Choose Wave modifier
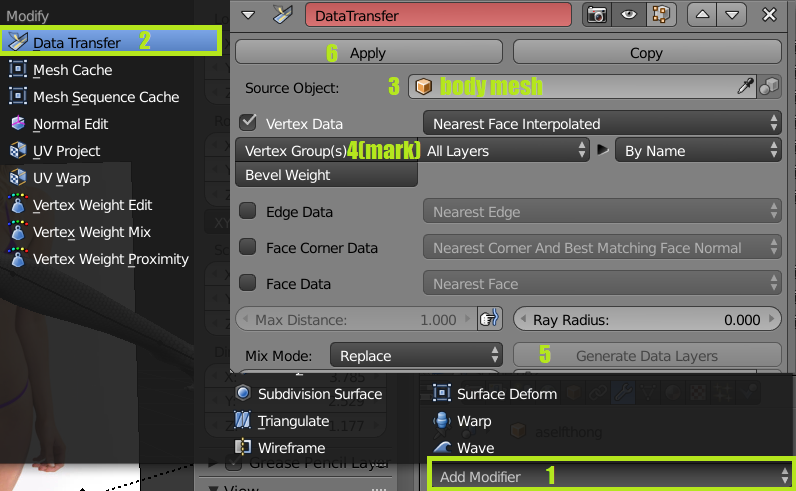 (475, 447)
